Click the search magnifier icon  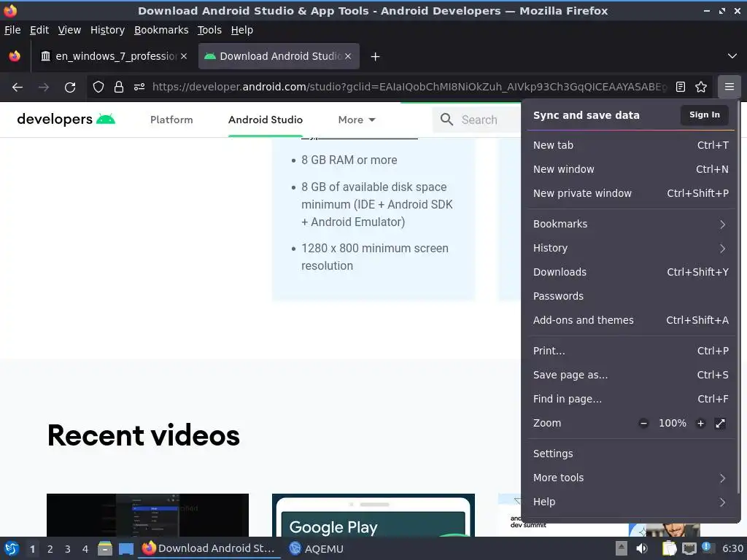446,120
